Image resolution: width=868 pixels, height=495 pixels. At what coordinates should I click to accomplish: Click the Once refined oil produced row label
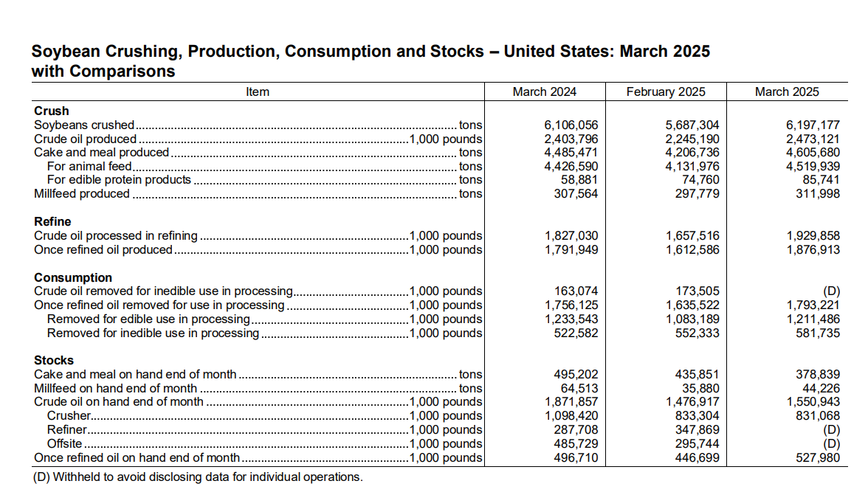click(103, 249)
